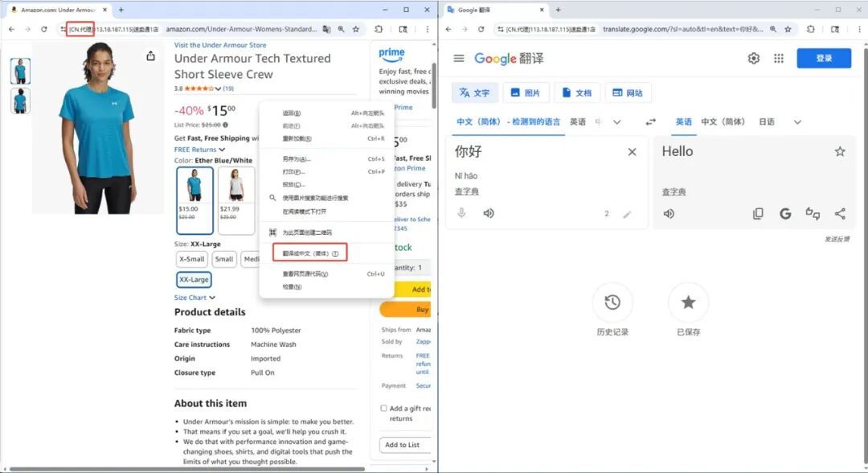Click 发送反馈 feedback link

837,239
